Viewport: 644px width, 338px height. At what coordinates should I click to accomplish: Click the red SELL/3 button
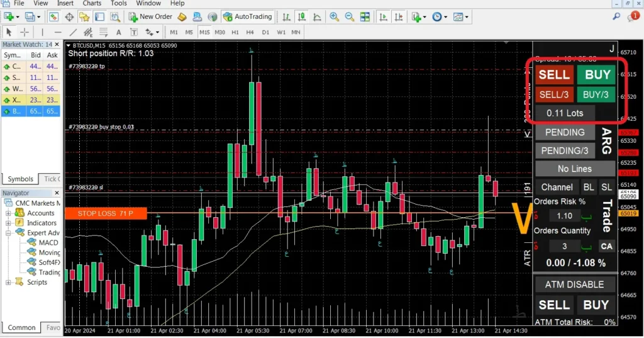(554, 94)
